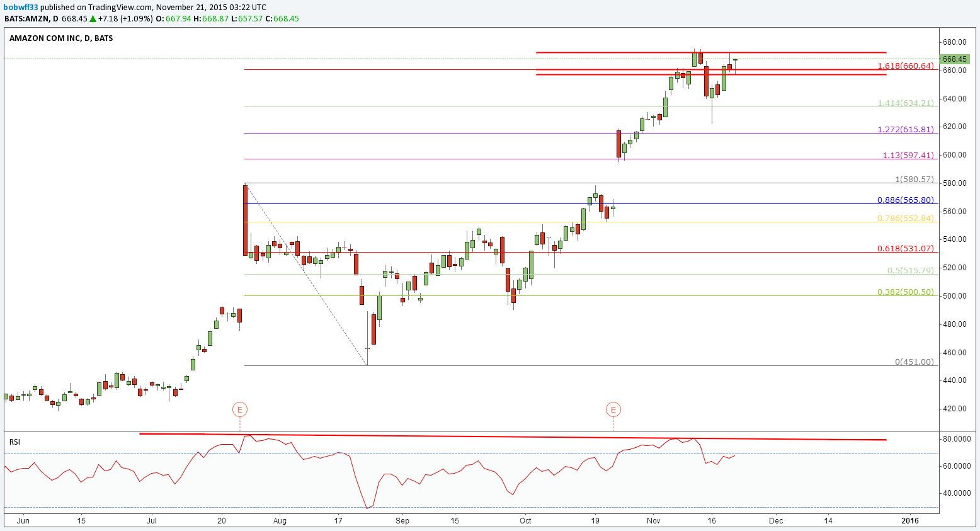
Task: Click the Aug date axis label
Action: pyautogui.click(x=280, y=521)
